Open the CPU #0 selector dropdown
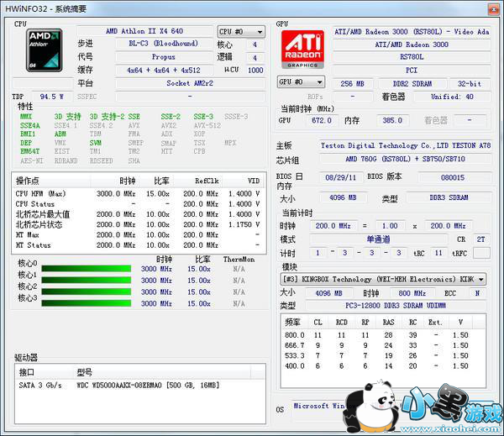 tap(241, 32)
